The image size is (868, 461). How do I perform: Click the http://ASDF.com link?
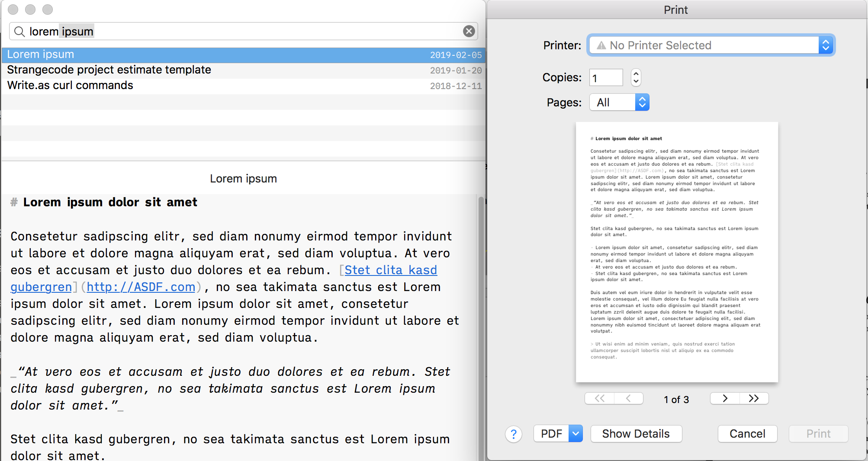pyautogui.click(x=141, y=287)
